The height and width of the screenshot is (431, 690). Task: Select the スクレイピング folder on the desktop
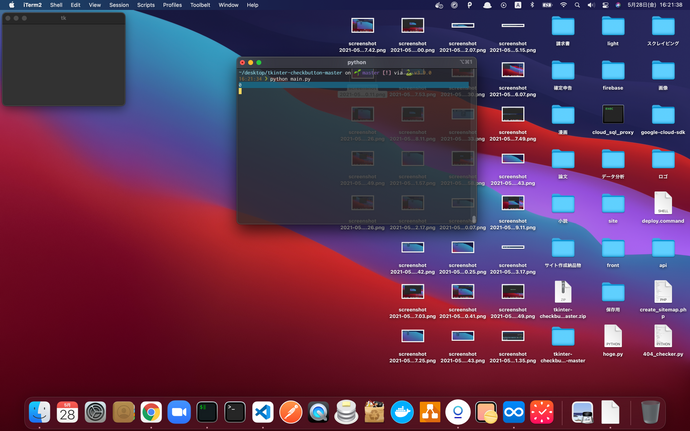pyautogui.click(x=663, y=26)
